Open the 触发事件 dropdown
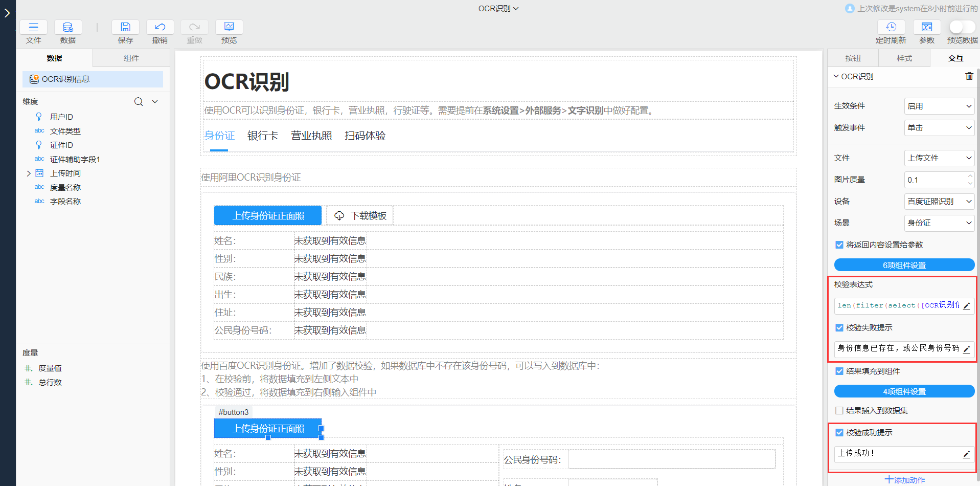Viewport: 980px width, 486px height. click(939, 128)
